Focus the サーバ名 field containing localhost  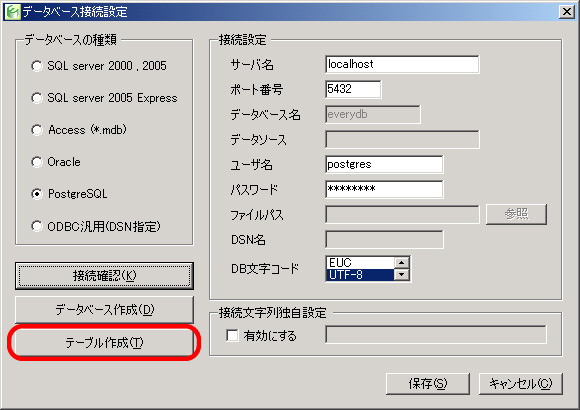click(x=402, y=64)
